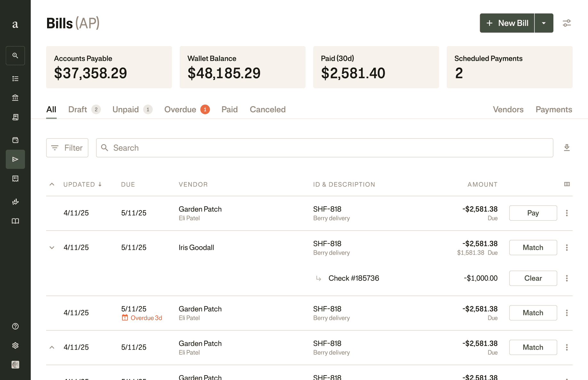Open column options from the table header icon
The height and width of the screenshot is (380, 588).
[x=567, y=184]
